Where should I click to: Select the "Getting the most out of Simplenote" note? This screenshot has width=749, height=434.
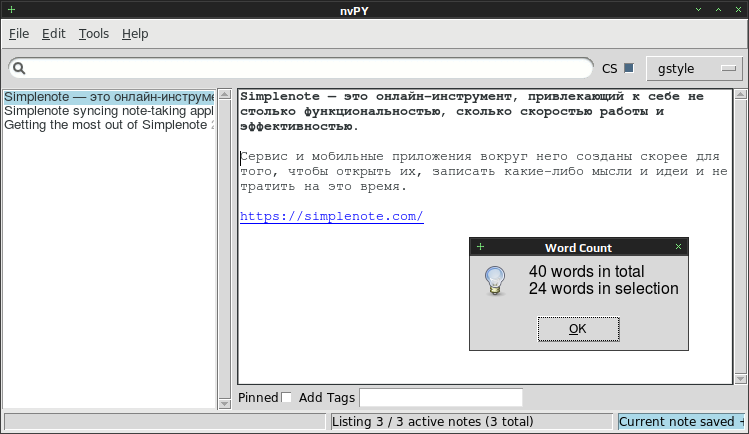tap(109, 125)
